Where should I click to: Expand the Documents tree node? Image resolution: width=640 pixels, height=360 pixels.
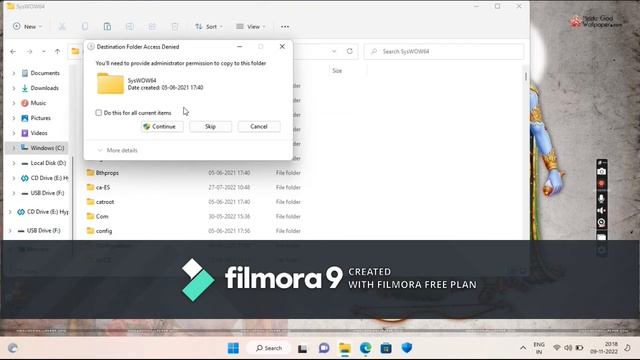point(13,73)
